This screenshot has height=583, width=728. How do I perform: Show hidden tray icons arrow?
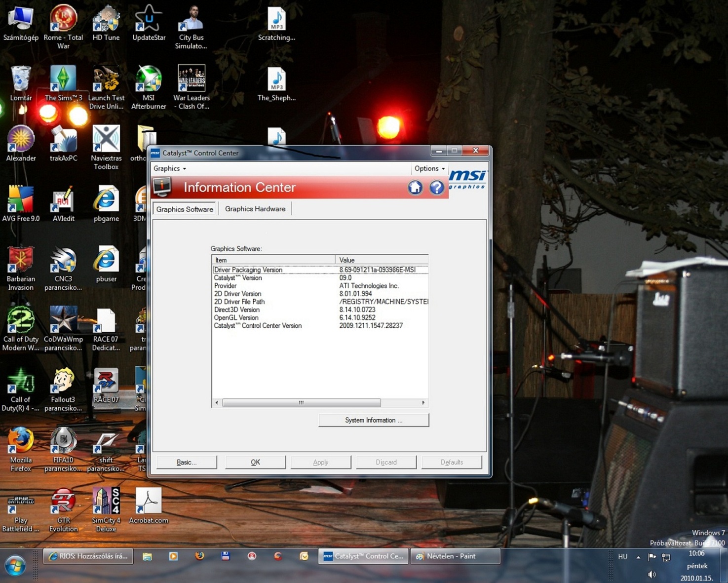(638, 557)
